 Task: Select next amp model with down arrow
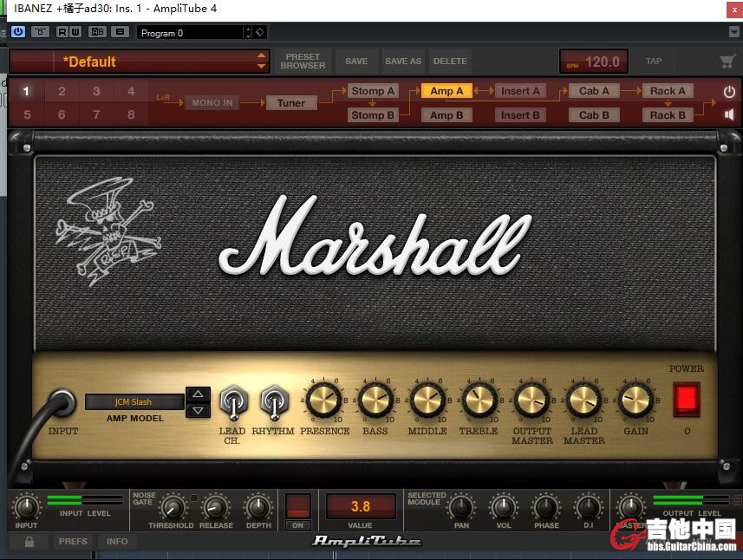198,410
